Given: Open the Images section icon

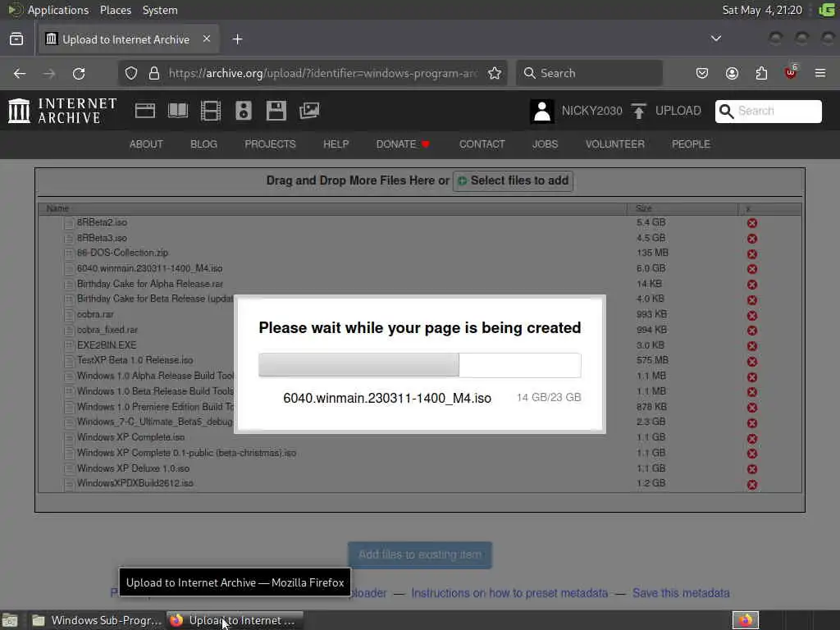Looking at the screenshot, I should pyautogui.click(x=309, y=111).
